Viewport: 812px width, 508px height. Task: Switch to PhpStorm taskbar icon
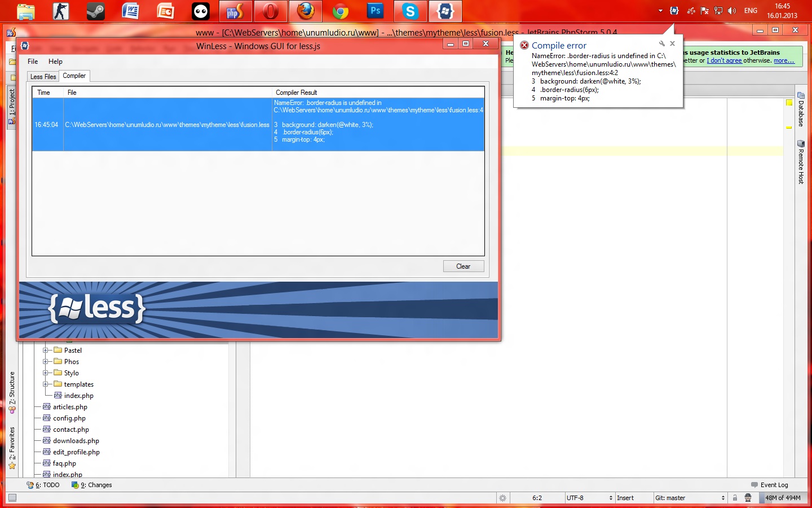coord(235,11)
